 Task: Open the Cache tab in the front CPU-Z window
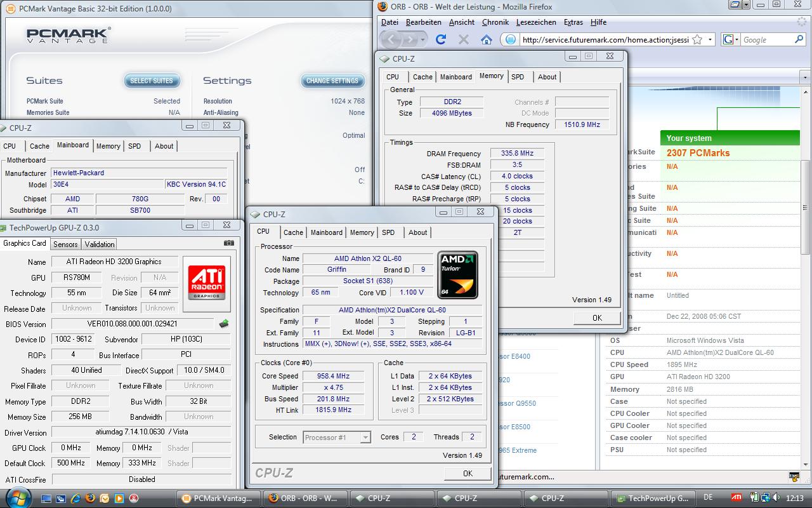[293, 232]
